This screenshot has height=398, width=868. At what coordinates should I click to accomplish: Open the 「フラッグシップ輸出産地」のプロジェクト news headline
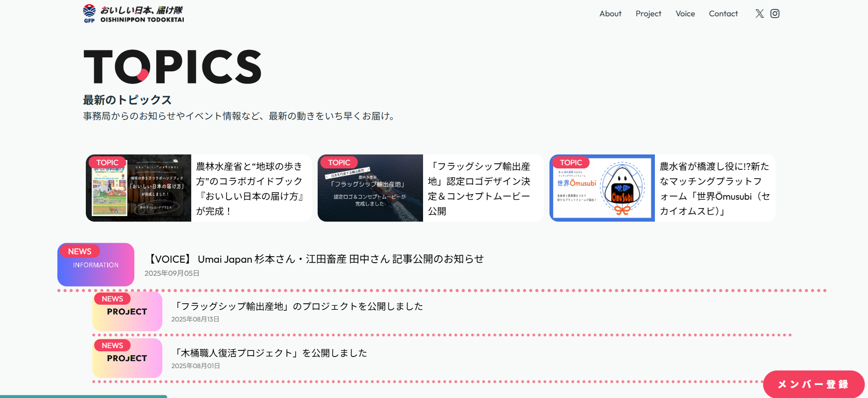click(299, 306)
